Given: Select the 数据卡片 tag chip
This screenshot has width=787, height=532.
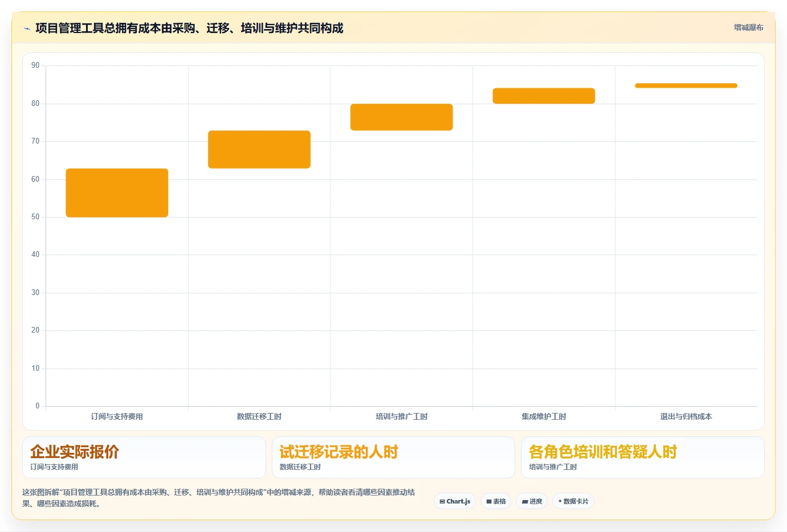Looking at the screenshot, I should (573, 501).
